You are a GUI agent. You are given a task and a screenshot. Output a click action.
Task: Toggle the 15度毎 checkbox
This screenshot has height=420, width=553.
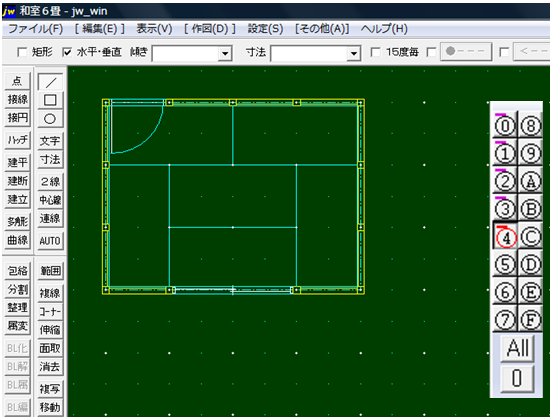coord(376,53)
